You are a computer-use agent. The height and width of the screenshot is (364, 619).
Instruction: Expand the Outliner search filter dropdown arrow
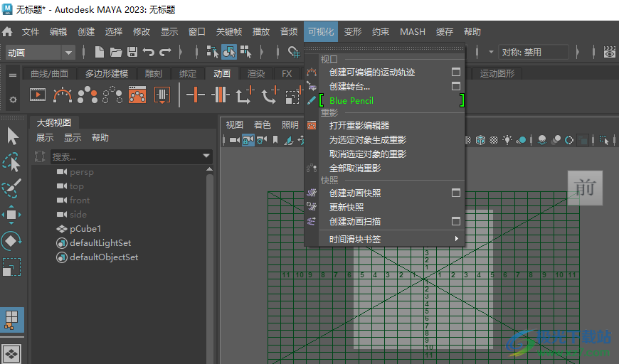coord(206,156)
